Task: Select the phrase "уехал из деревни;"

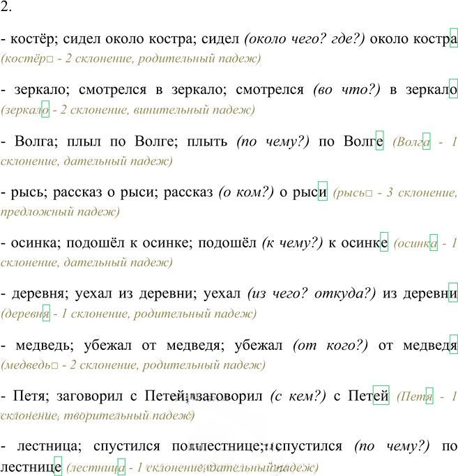Action: pyautogui.click(x=136, y=293)
